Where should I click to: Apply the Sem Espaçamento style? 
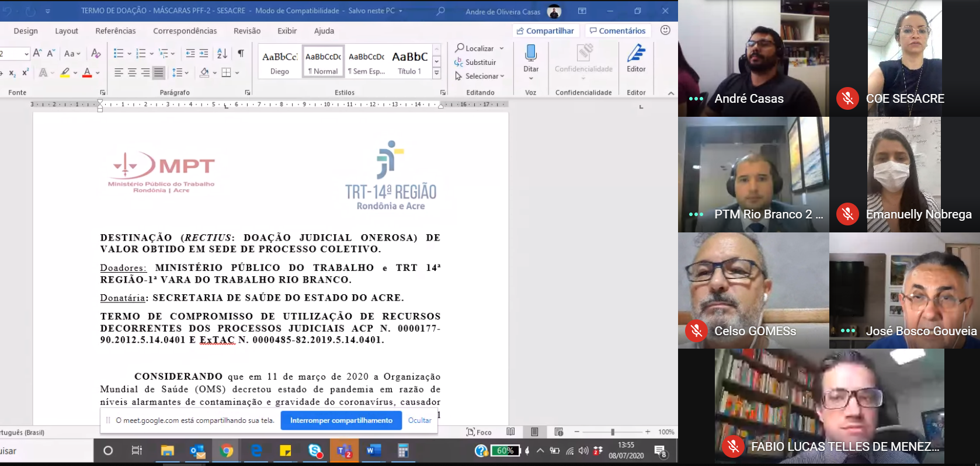[367, 61]
